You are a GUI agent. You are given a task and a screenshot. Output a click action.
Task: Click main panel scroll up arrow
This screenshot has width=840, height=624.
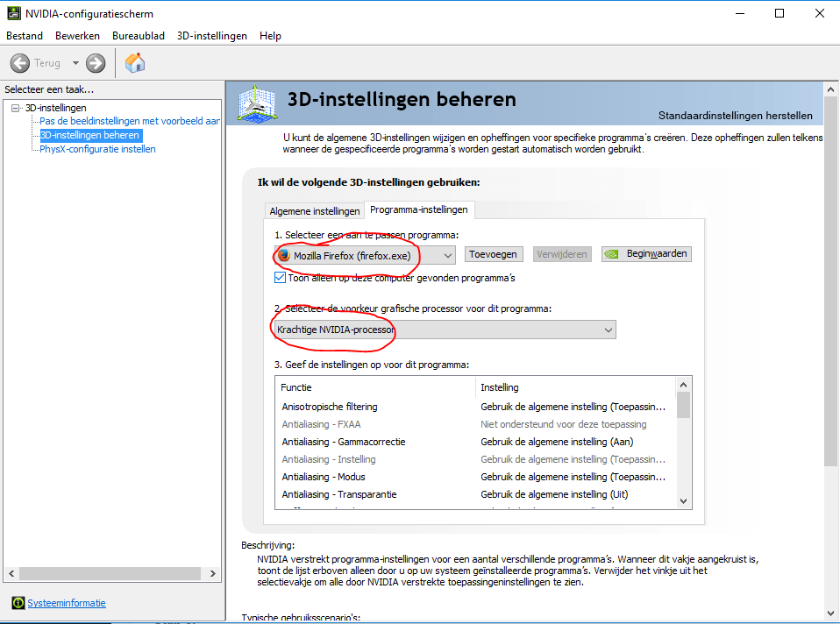click(831, 89)
